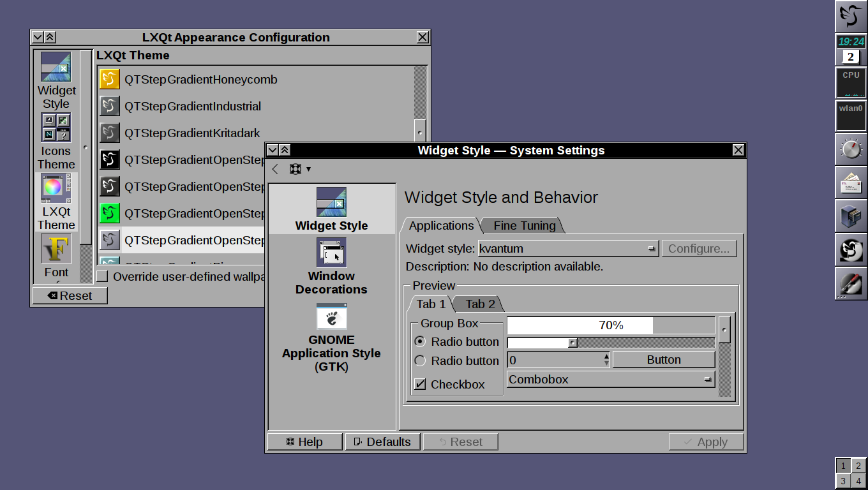
Task: Open the wlan0 network monitor applet
Action: pos(851,115)
